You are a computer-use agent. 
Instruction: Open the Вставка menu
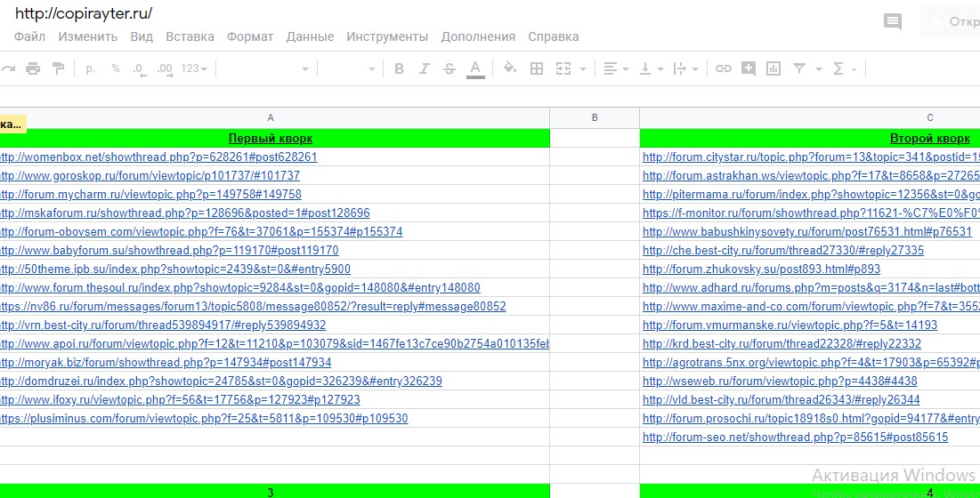tap(190, 36)
